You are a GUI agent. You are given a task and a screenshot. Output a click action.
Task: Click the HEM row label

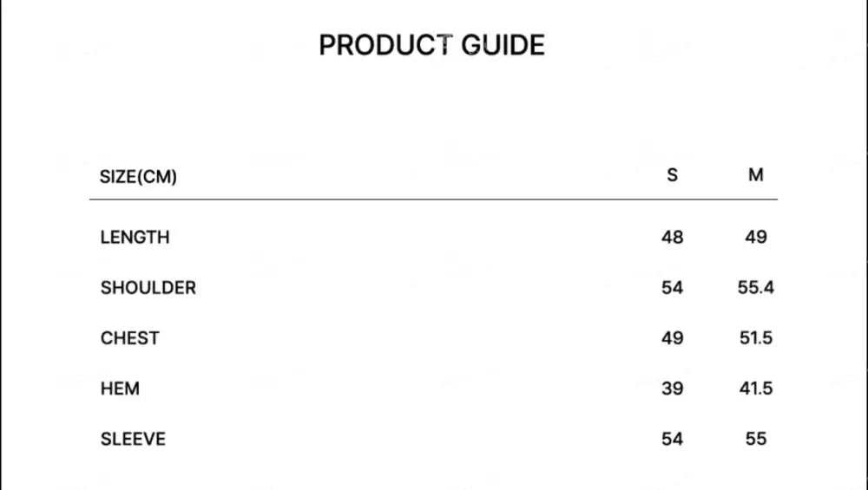pos(120,389)
